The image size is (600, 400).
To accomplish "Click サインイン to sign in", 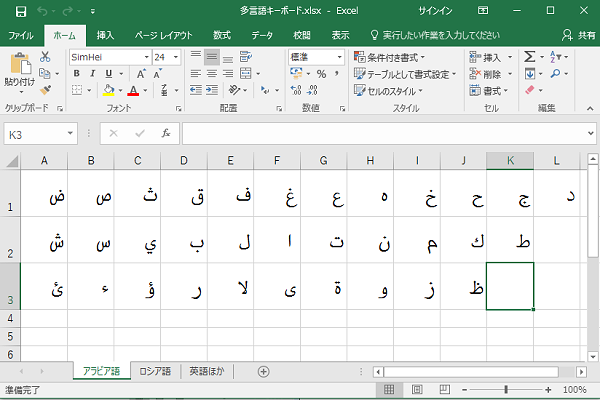I will click(435, 11).
